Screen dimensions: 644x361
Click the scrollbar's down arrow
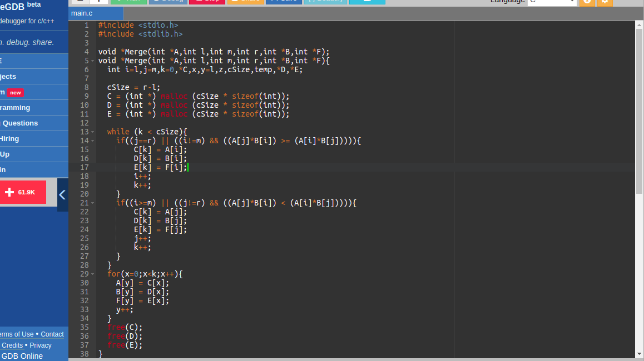point(639,354)
